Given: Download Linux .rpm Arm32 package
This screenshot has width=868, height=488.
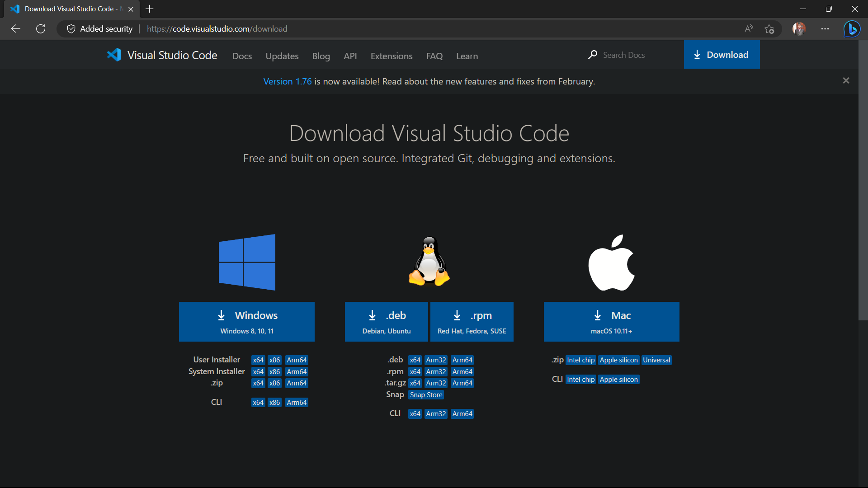Looking at the screenshot, I should [x=436, y=372].
